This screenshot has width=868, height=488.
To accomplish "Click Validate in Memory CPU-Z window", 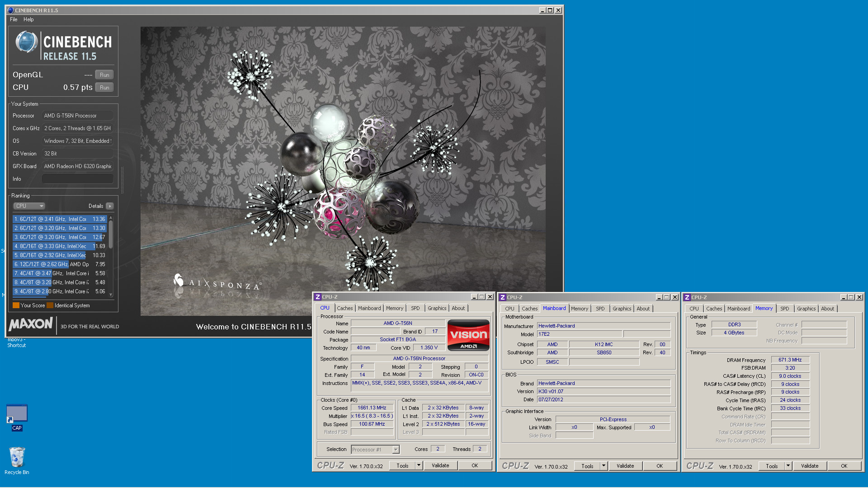I will tap(810, 466).
